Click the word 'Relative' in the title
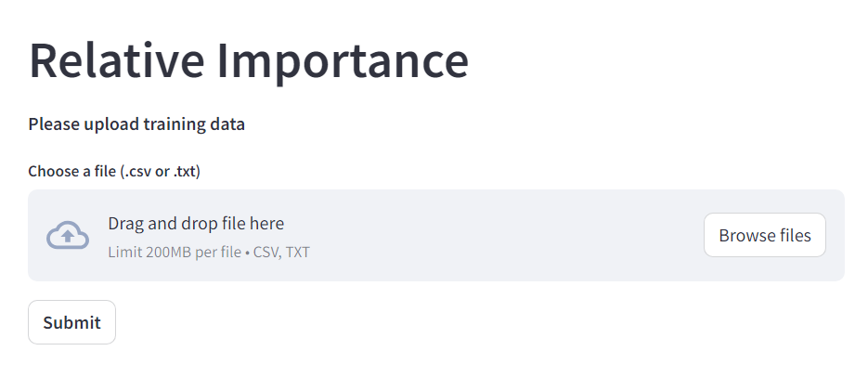Viewport: 868px width, 390px height. coord(117,60)
